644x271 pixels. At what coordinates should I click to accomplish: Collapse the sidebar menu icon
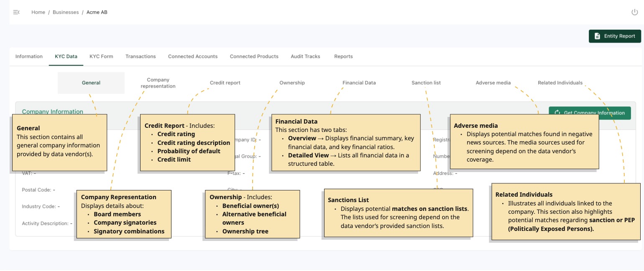click(16, 12)
